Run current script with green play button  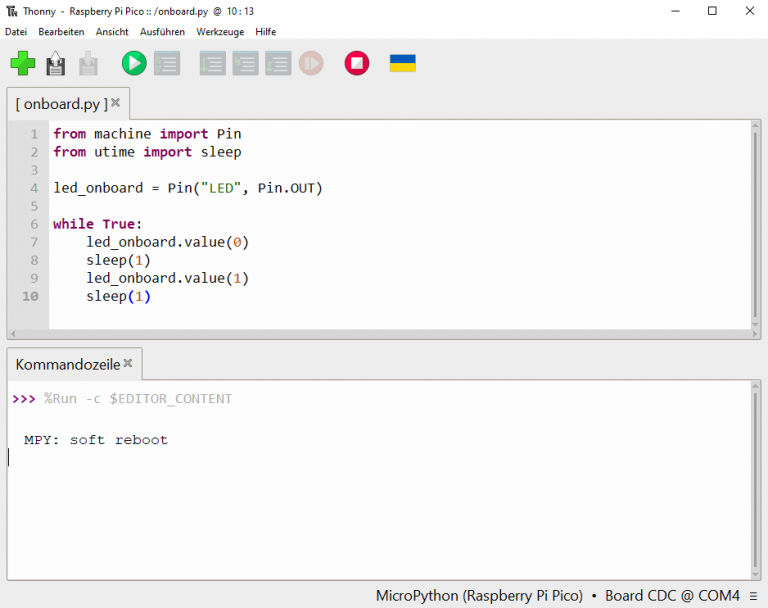pos(133,64)
